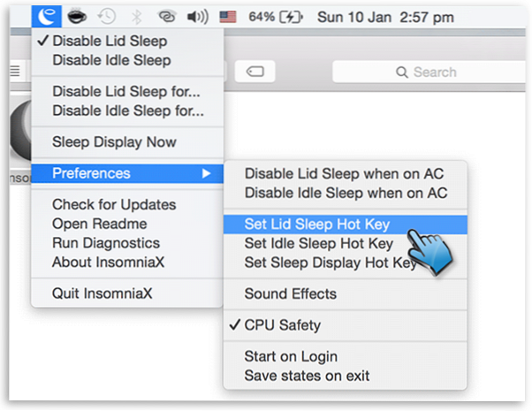This screenshot has height=411, width=532.
Task: Select Set Lid Sleep Hot Key
Action: (316, 225)
